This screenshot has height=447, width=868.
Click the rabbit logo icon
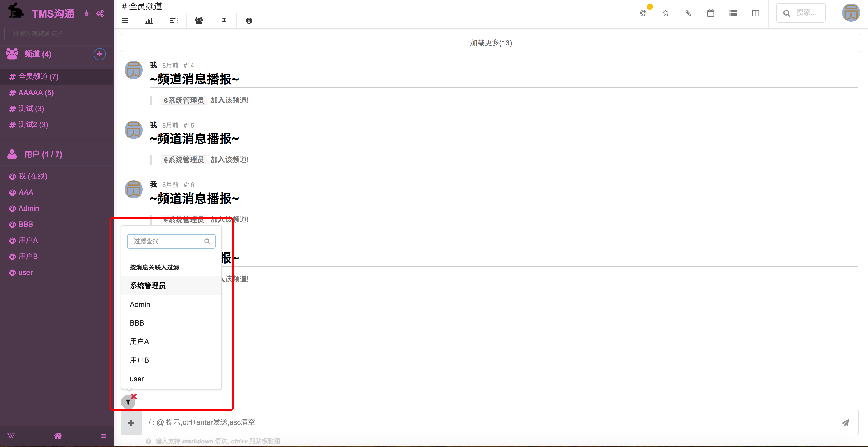[16, 10]
